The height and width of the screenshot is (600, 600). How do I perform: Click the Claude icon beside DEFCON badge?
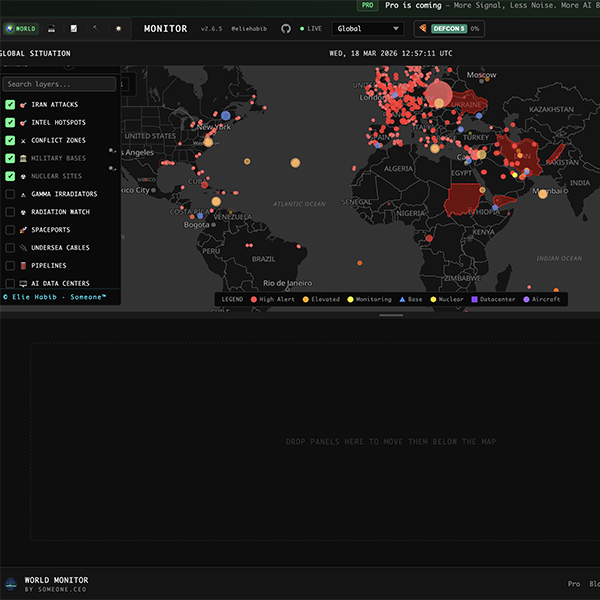pyautogui.click(x=421, y=29)
